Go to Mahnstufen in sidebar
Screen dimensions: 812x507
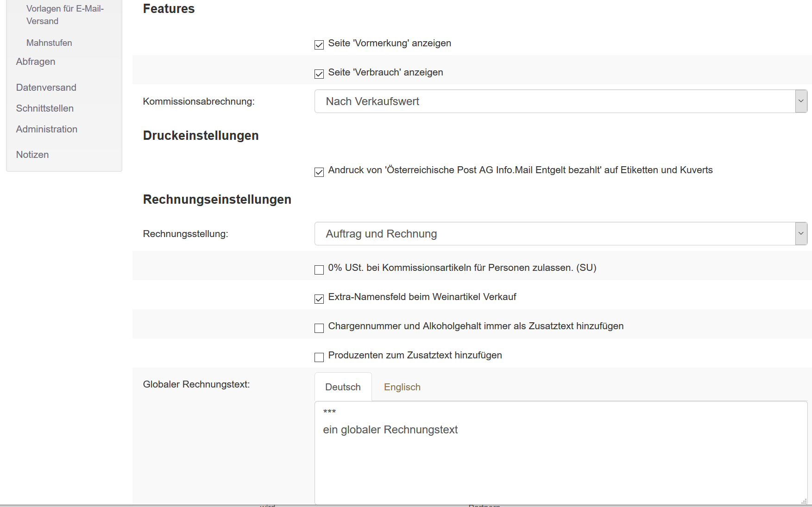coord(49,43)
